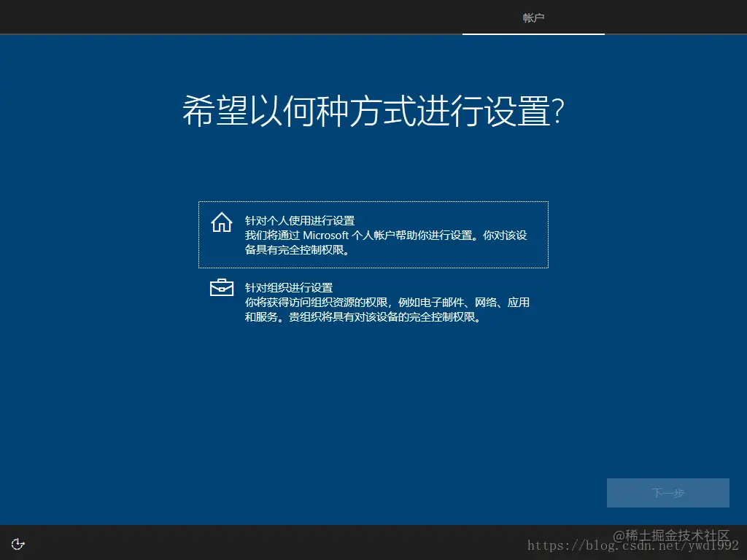Click the briefcase icon for organization setup
This screenshot has height=560, width=747.
pos(222,287)
